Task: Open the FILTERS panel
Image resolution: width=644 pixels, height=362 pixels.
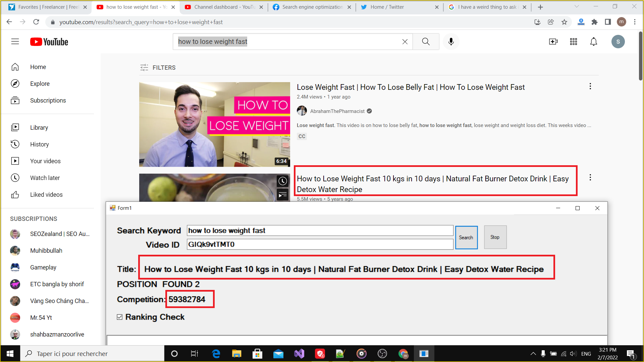Action: coord(158,68)
